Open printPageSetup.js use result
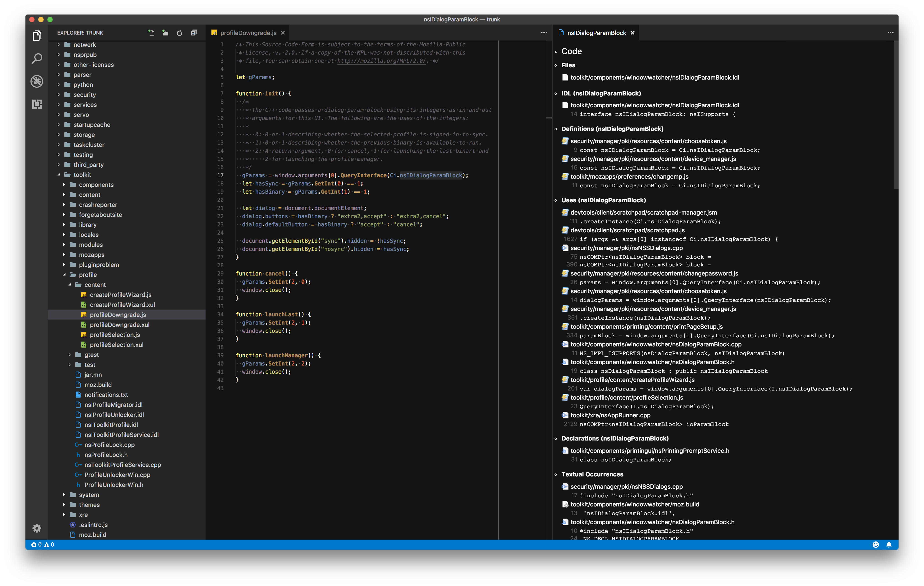Screen dimensions: 924x586 pos(647,327)
